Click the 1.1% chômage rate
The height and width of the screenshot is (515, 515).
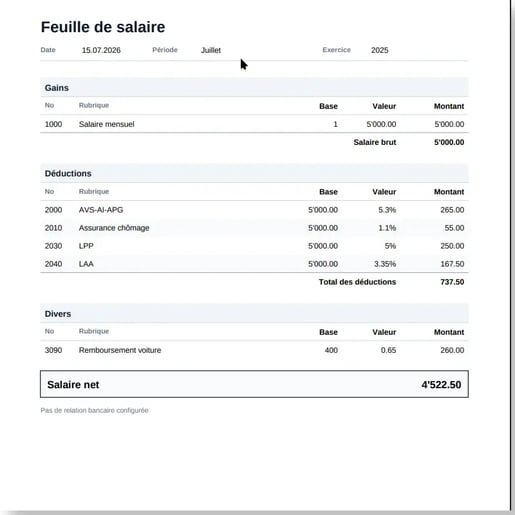click(x=387, y=228)
